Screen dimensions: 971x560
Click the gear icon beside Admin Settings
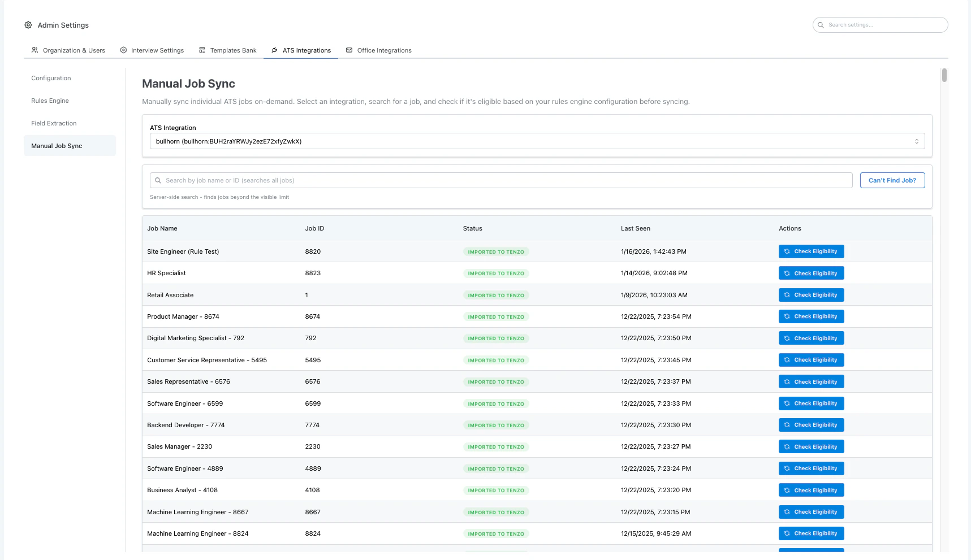[x=28, y=25]
